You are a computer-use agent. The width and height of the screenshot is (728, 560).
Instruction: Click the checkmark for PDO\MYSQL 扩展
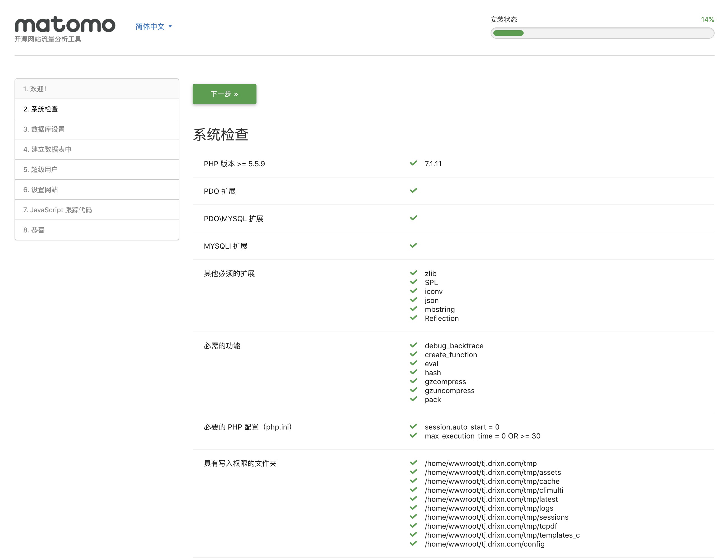point(413,218)
